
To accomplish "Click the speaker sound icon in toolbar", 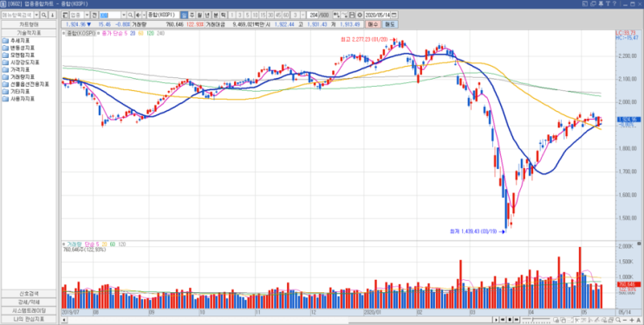I will [139, 15].
